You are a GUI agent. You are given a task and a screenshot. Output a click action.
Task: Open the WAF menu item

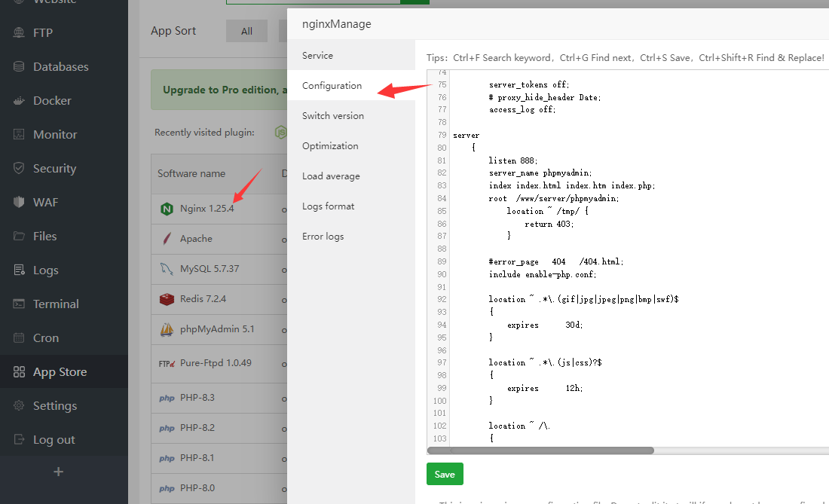coord(45,203)
